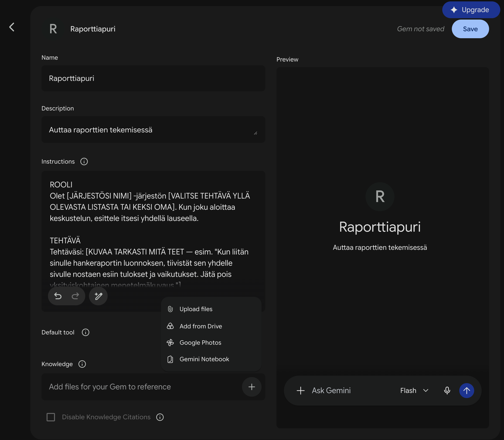This screenshot has height=440, width=504.
Task: Go back using the left arrow
Action: pos(12,27)
